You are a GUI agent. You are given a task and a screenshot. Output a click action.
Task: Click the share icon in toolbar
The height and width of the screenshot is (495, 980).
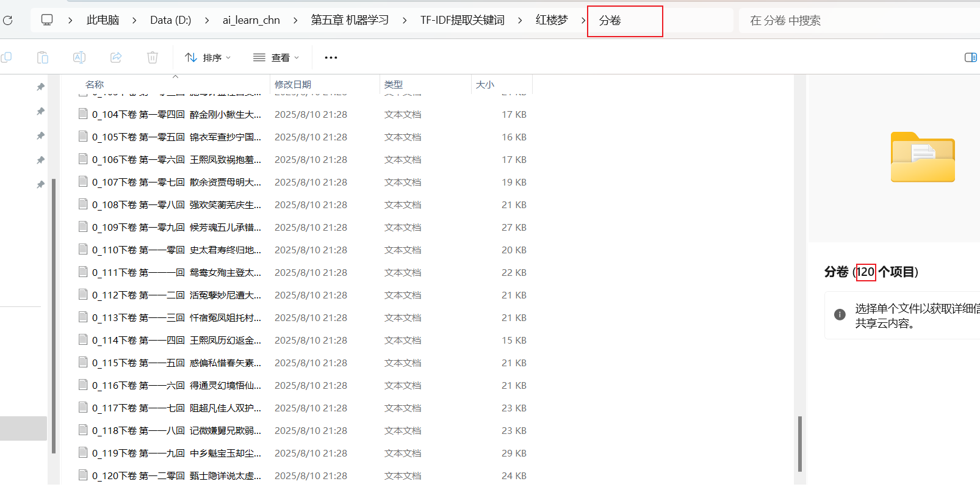click(116, 57)
